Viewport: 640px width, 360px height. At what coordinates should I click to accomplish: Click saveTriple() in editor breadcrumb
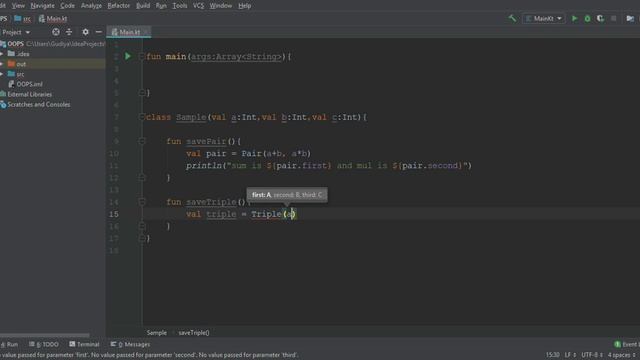tap(194, 333)
